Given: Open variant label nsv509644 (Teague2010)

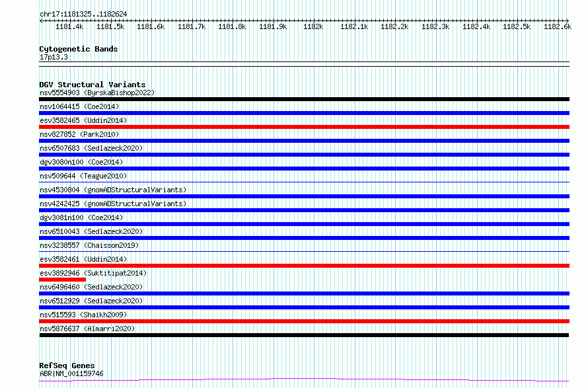Looking at the screenshot, I should pyautogui.click(x=83, y=176).
